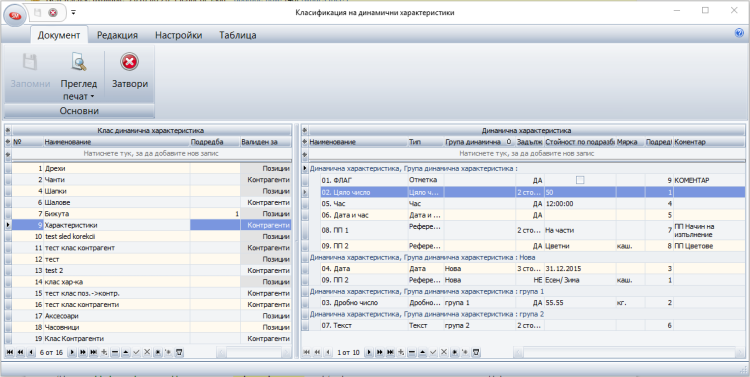Image resolution: width=750 pixels, height=377 pixels.
Task: Select the 'Чанти' class row
Action: 151,180
